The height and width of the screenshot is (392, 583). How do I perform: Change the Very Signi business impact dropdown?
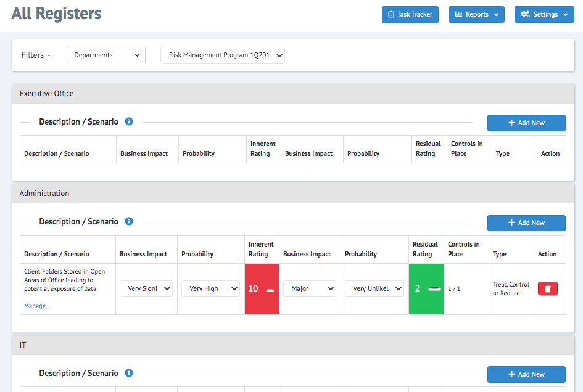pos(146,288)
